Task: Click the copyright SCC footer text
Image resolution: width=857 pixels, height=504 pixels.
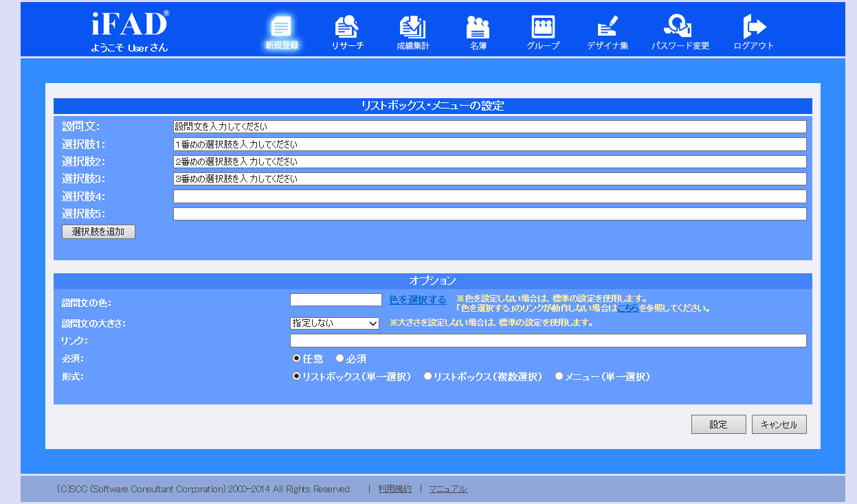Action: 204,489
